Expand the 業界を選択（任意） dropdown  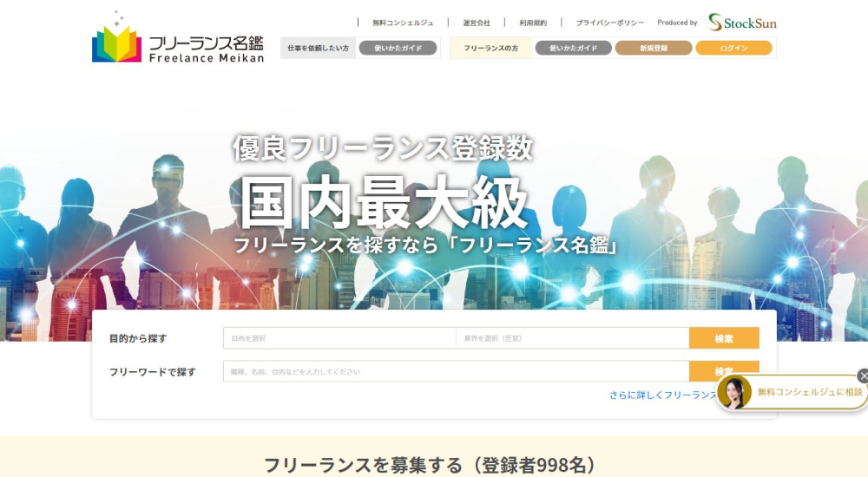click(572, 338)
